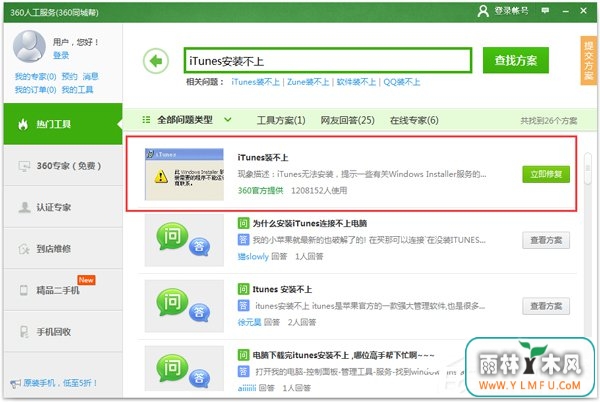Screen dimensions: 600x402
Task: Click the megaphone icon beside 原装手机 promo
Action: coord(15,383)
